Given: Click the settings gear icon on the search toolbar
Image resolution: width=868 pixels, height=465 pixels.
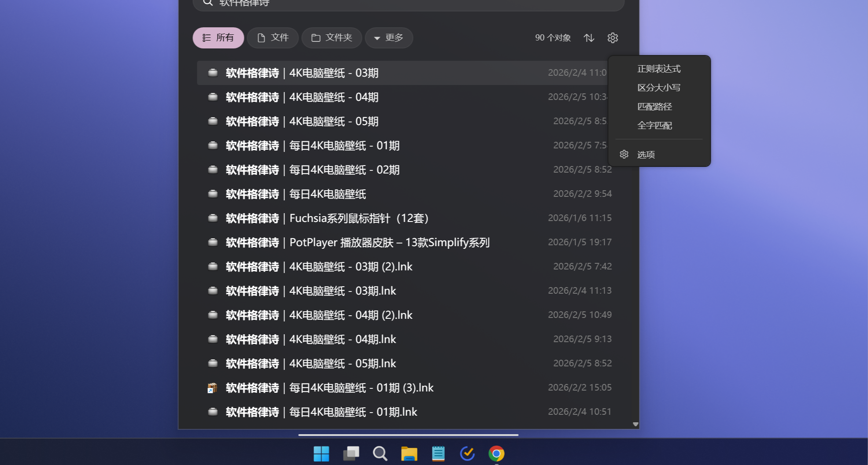Looking at the screenshot, I should pyautogui.click(x=613, y=38).
